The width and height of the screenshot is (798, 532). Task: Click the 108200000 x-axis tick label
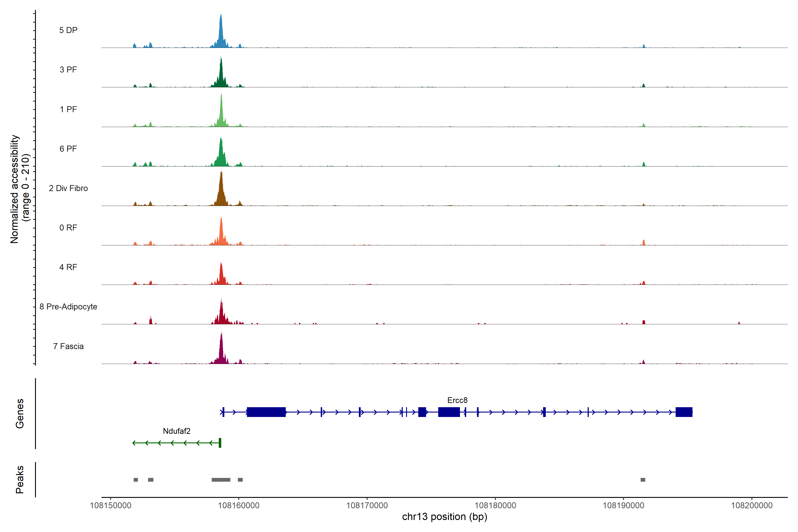pyautogui.click(x=751, y=506)
